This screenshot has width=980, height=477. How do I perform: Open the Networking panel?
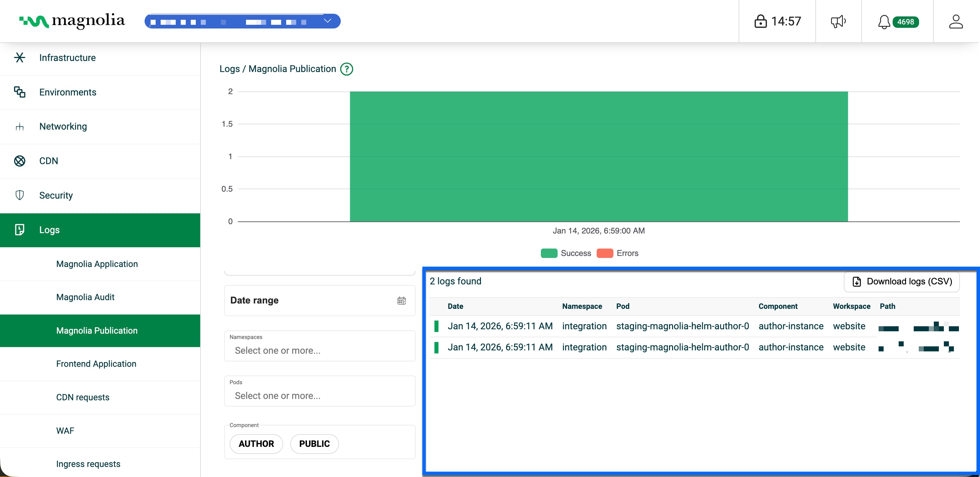(x=63, y=126)
